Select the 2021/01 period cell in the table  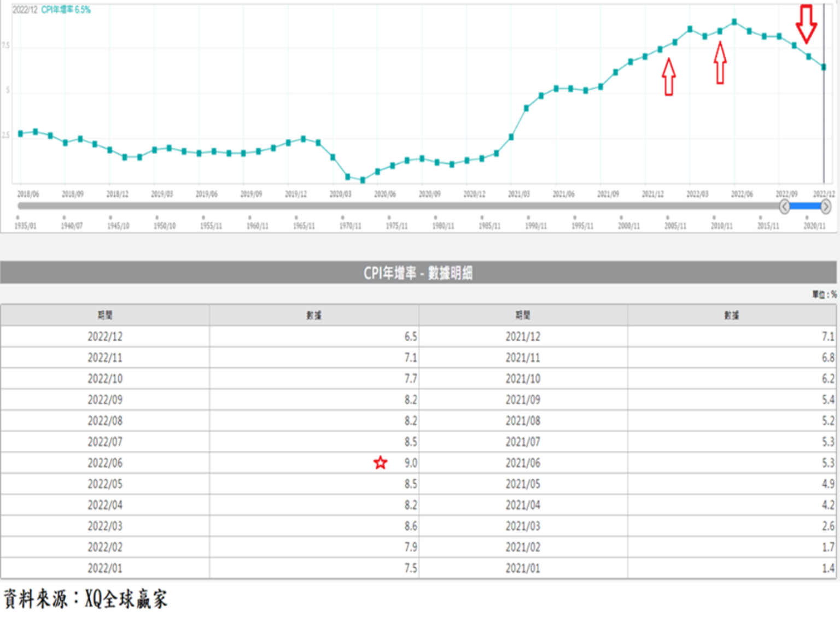click(523, 568)
